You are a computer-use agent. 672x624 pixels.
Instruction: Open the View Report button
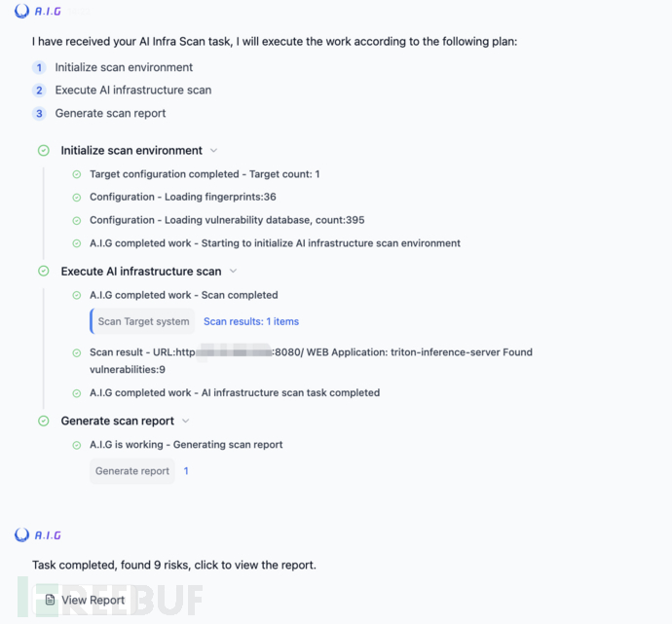[x=85, y=600]
